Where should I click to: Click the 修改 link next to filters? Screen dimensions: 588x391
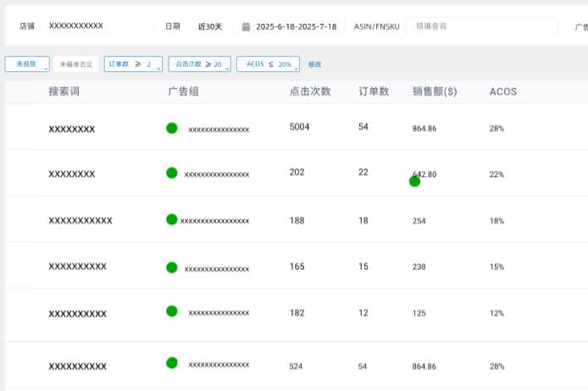(314, 64)
